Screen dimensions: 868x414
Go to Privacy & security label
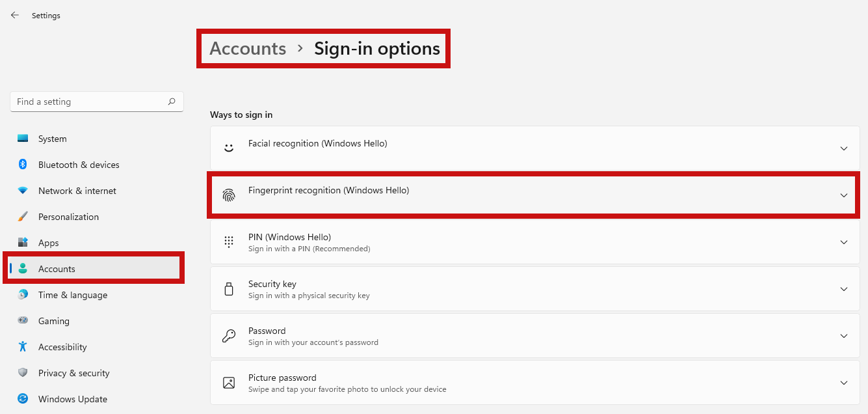(74, 373)
